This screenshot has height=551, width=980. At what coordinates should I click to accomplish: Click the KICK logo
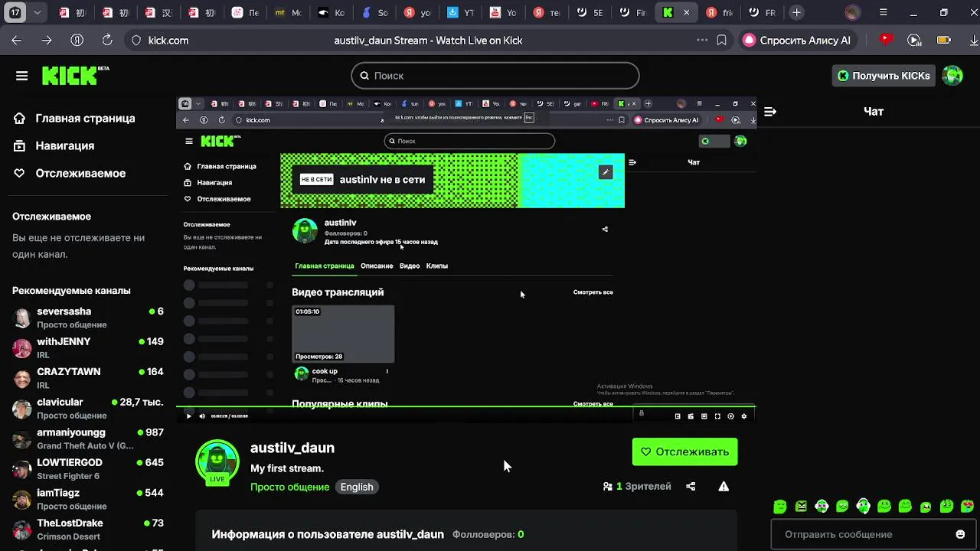point(75,75)
